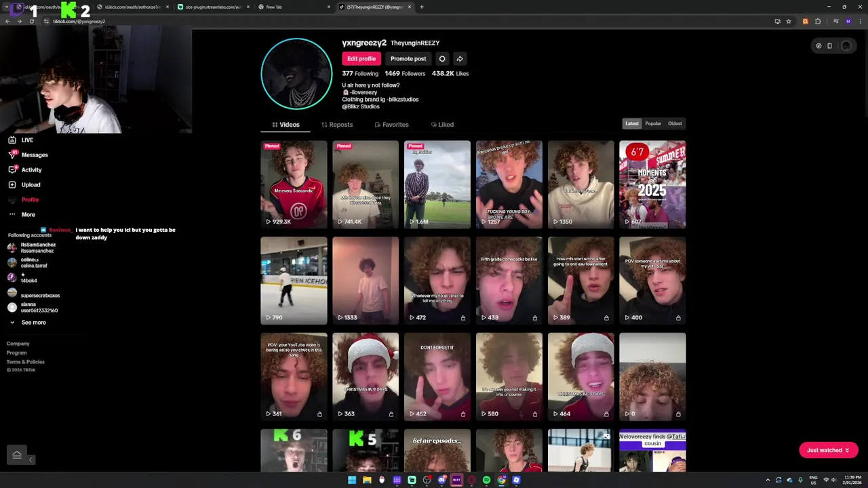Click the browser back arrow
868x488 pixels.
click(7, 22)
